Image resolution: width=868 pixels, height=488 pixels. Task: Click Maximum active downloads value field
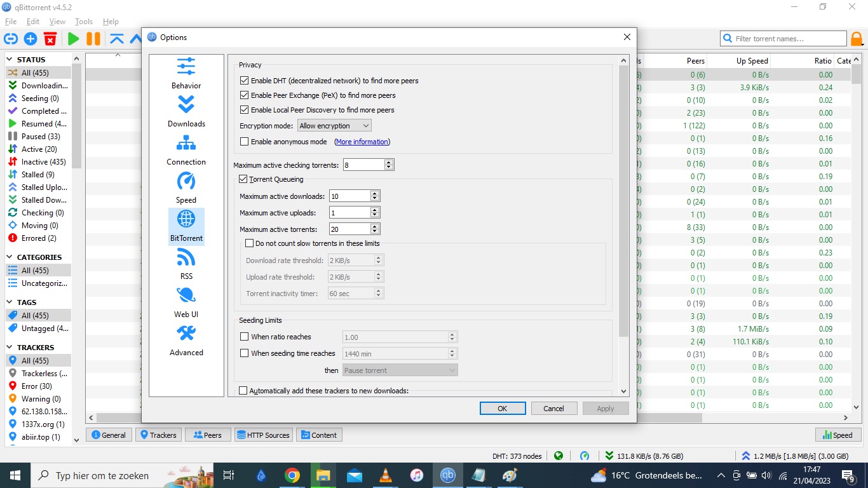(349, 196)
